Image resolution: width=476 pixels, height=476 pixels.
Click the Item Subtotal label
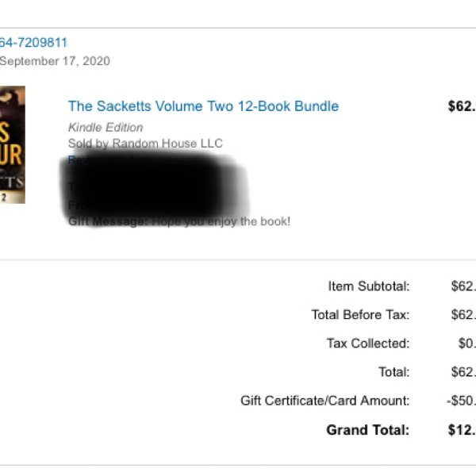[369, 286]
